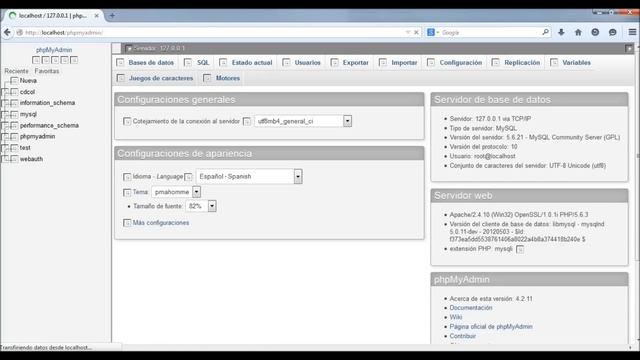This screenshot has height=360, width=640.
Task: Expand the cdcol database tree node
Action: (5, 92)
